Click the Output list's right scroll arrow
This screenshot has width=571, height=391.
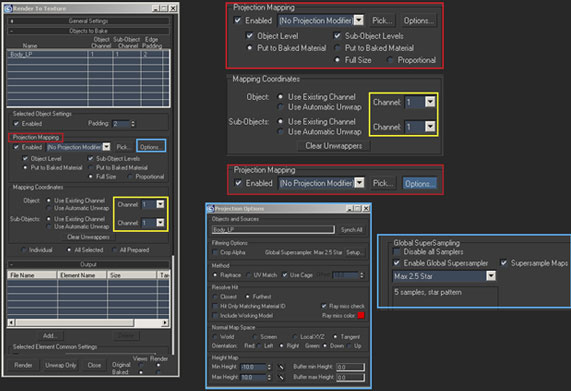tap(165, 323)
